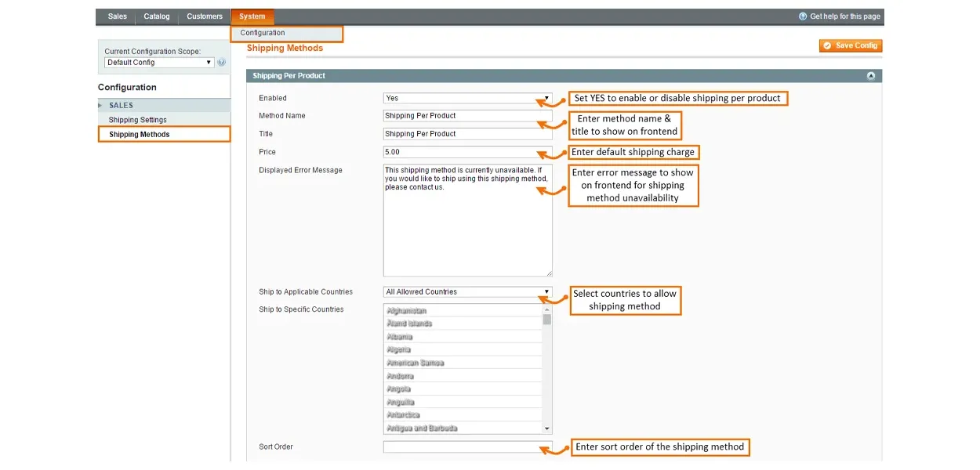Collapse the Shipping Per Product section
980x470 pixels.
[x=870, y=76]
